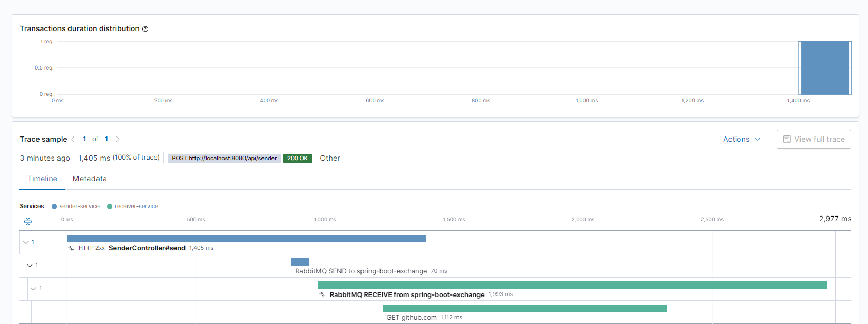Image resolution: width=868 pixels, height=324 pixels.
Task: Collapse the SenderController#send row chevron
Action: pos(26,242)
